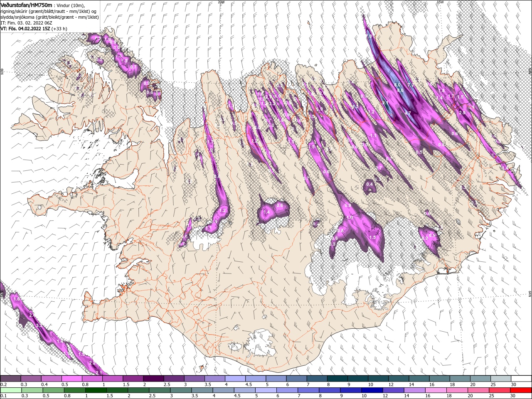Click the '1.6' value in the southwest offshore band
The image size is (532, 399).
[x=17, y=299]
